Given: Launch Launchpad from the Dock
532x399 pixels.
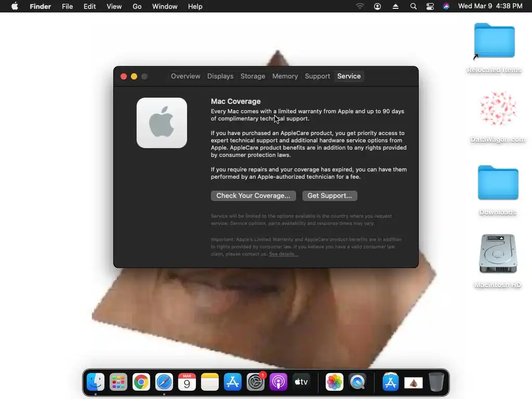Looking at the screenshot, I should pyautogui.click(x=118, y=382).
